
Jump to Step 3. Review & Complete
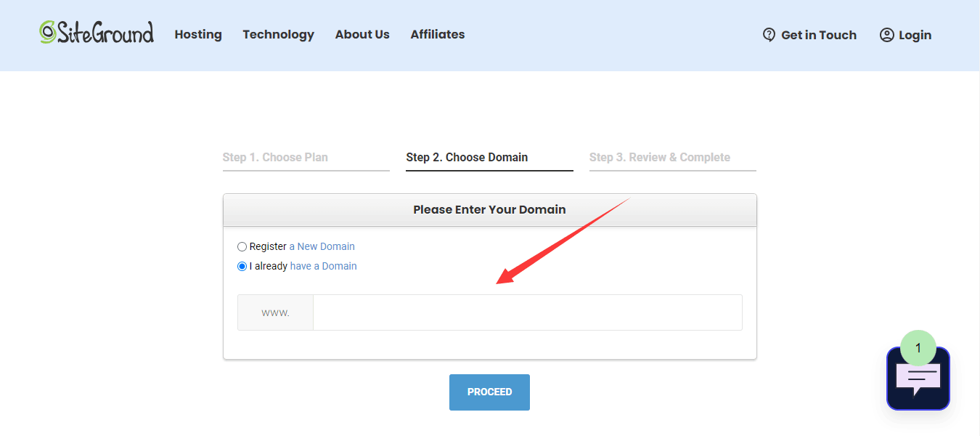pyautogui.click(x=659, y=158)
